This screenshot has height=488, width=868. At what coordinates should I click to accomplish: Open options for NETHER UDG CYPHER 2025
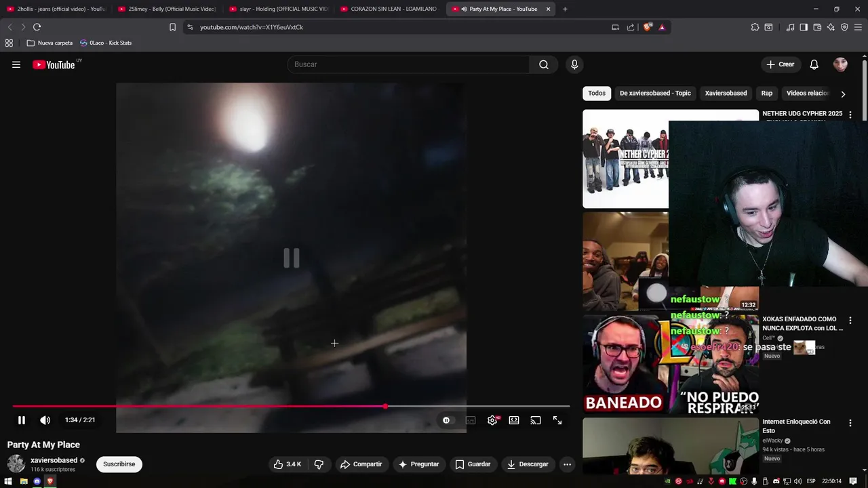coord(850,115)
